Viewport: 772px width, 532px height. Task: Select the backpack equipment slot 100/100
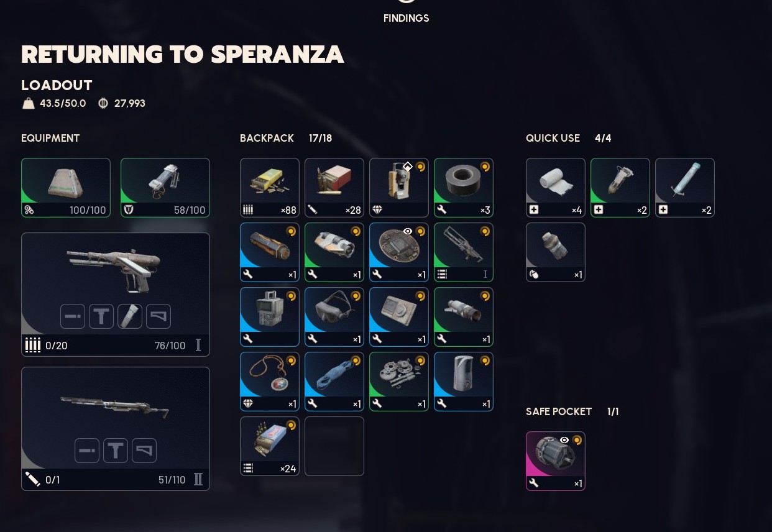[x=66, y=188]
